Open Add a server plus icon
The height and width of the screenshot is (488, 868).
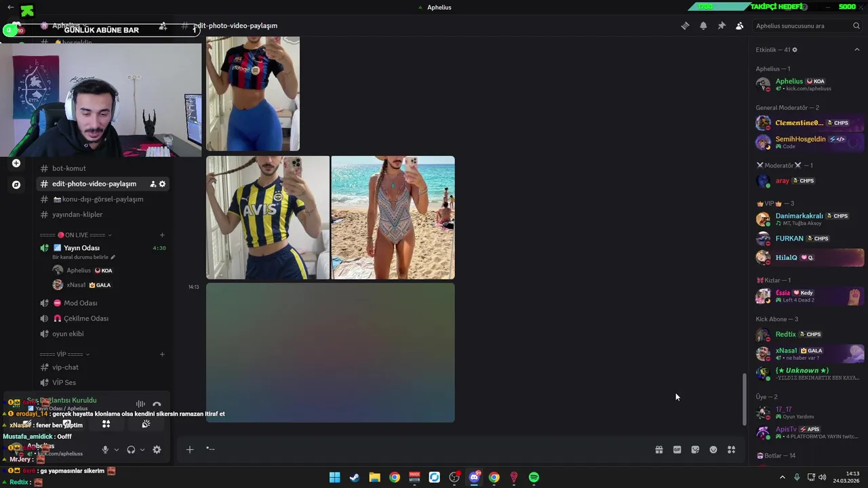[16, 163]
